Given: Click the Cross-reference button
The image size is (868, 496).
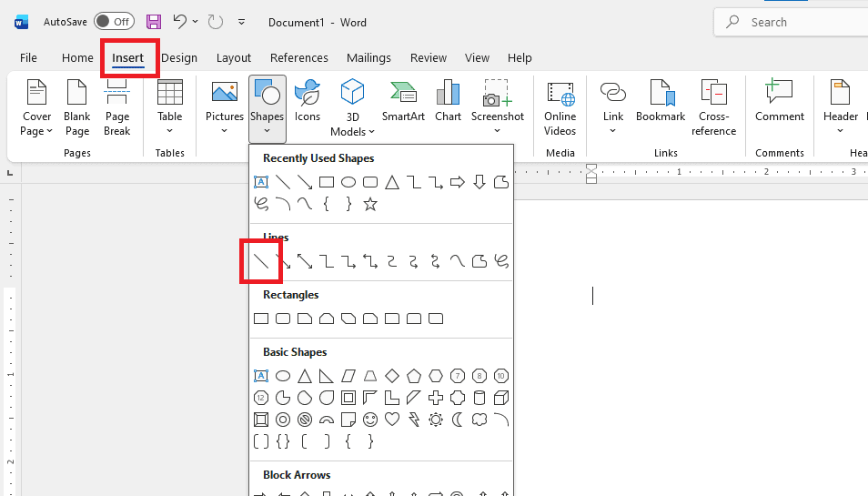Looking at the screenshot, I should (x=713, y=108).
